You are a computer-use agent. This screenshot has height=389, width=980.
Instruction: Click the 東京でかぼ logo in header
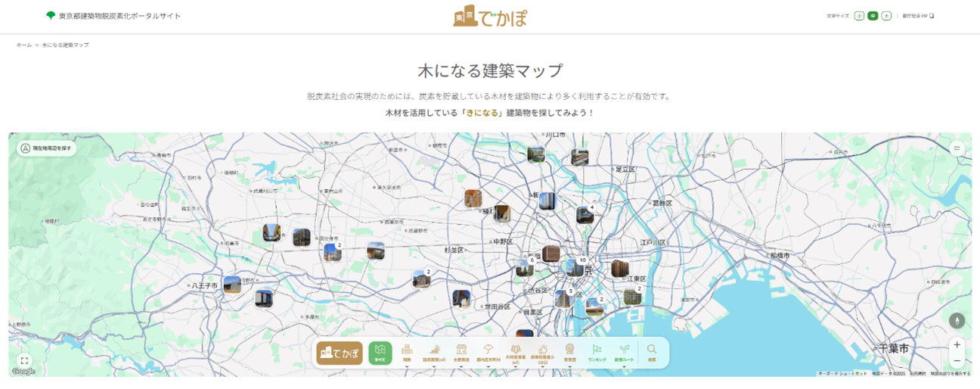[x=490, y=17]
